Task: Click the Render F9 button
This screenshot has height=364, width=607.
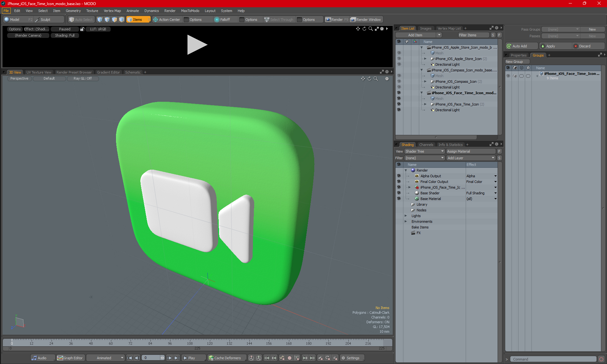Action: click(x=337, y=20)
